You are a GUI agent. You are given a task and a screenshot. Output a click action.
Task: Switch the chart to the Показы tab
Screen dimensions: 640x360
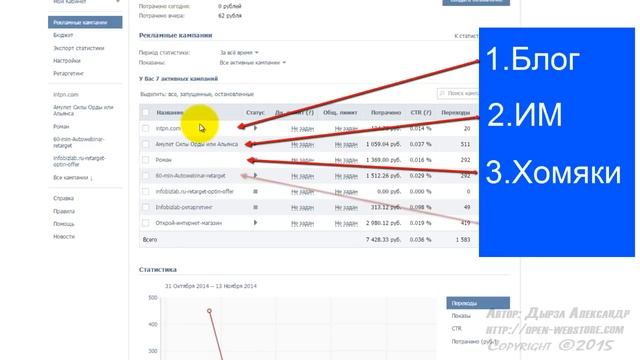click(x=461, y=316)
